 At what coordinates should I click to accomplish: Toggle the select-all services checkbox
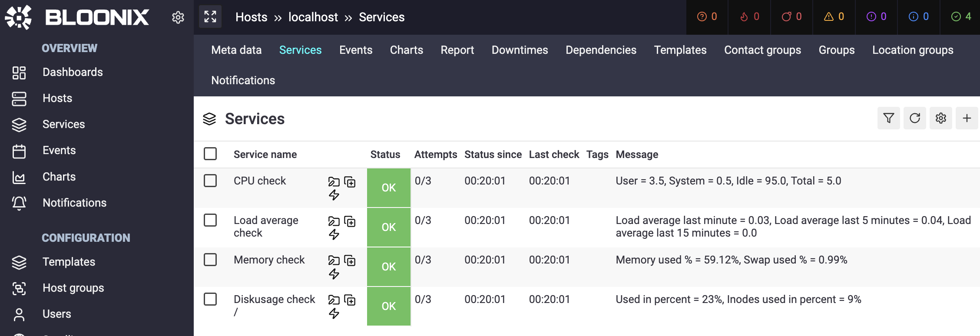pos(210,154)
